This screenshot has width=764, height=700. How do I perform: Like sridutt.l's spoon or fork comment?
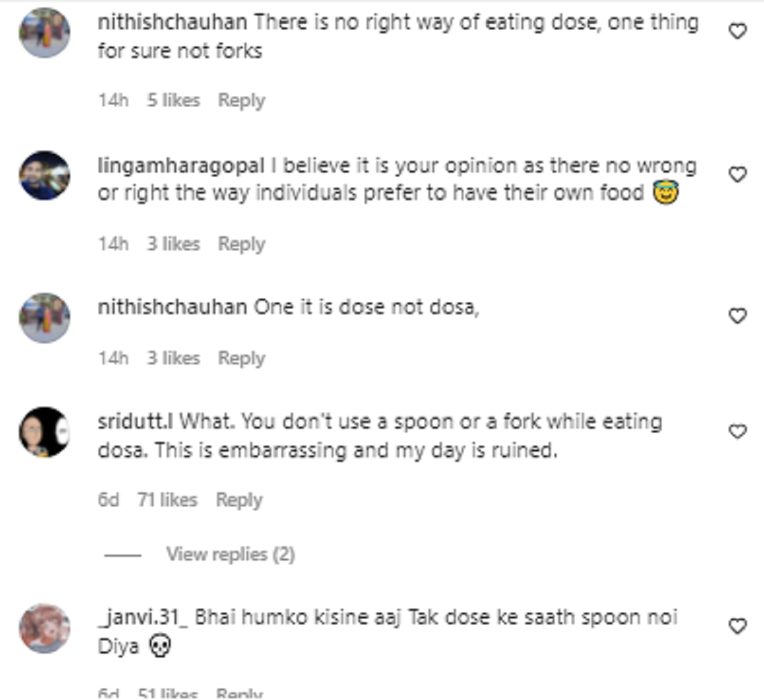tap(737, 431)
